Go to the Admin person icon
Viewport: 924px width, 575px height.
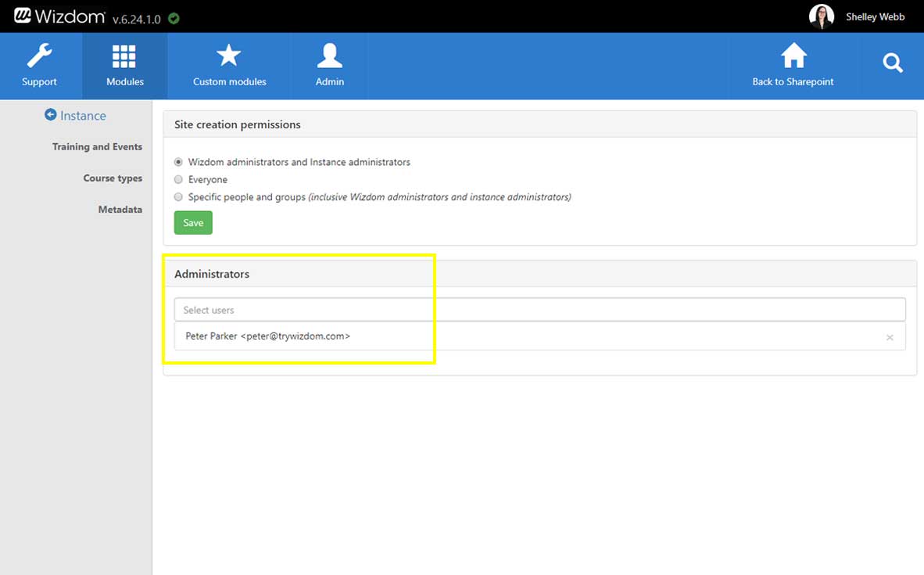point(329,56)
